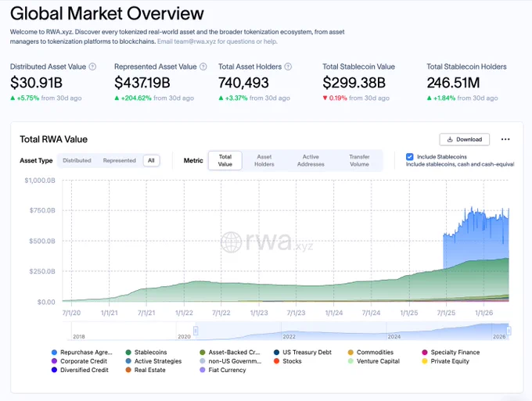
Task: Click the 246.51M stablecoin holders figure
Action: [453, 83]
